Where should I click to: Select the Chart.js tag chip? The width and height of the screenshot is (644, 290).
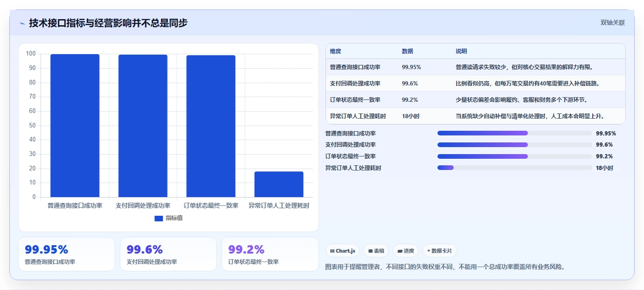click(342, 251)
